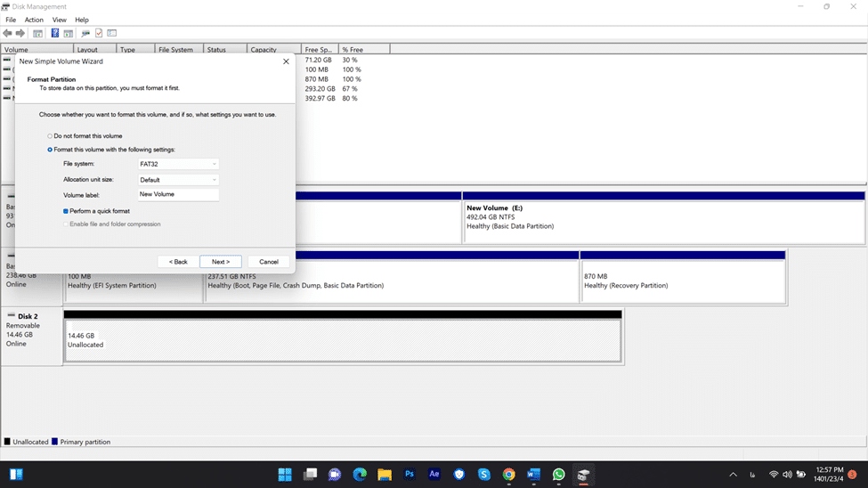Click Next in the wizard

(220, 262)
